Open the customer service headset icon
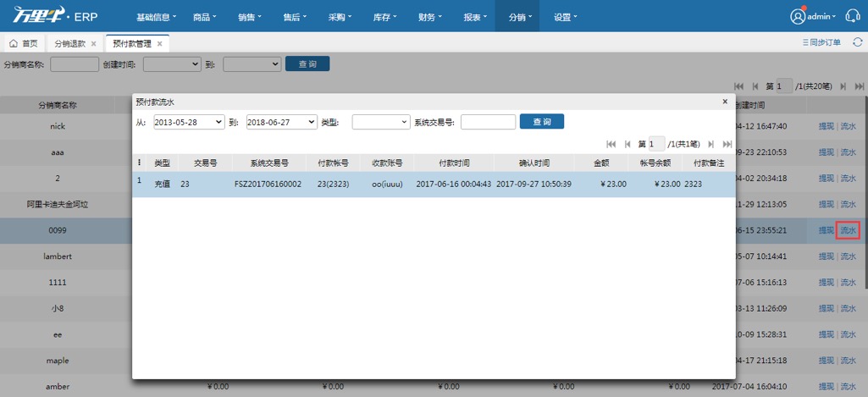This screenshot has width=868, height=397. click(853, 17)
